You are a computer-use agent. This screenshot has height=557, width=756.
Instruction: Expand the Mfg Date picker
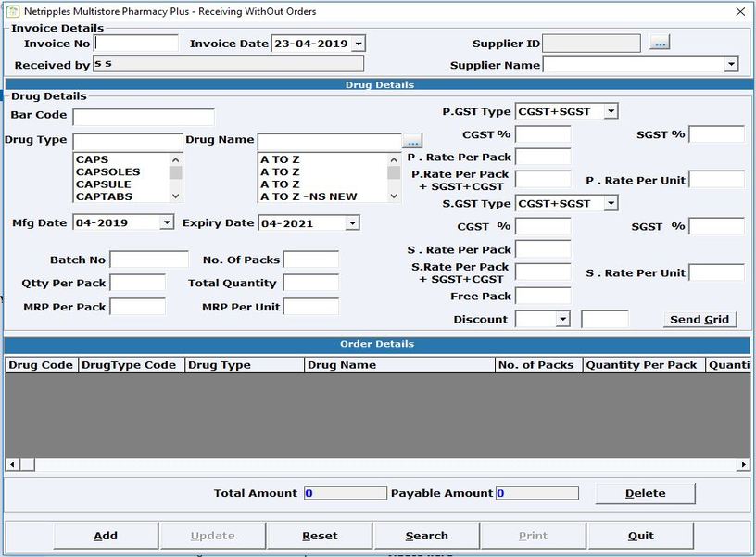tap(167, 222)
